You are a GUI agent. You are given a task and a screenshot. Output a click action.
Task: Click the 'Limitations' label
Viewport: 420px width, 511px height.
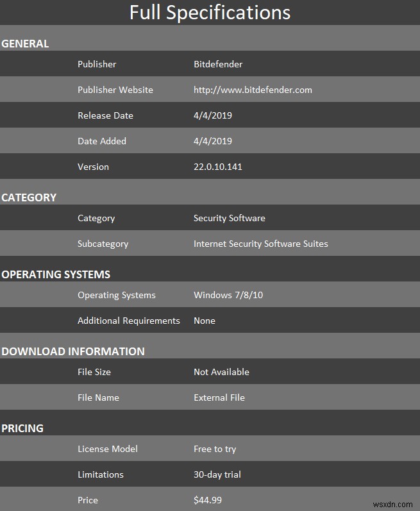[101, 474]
